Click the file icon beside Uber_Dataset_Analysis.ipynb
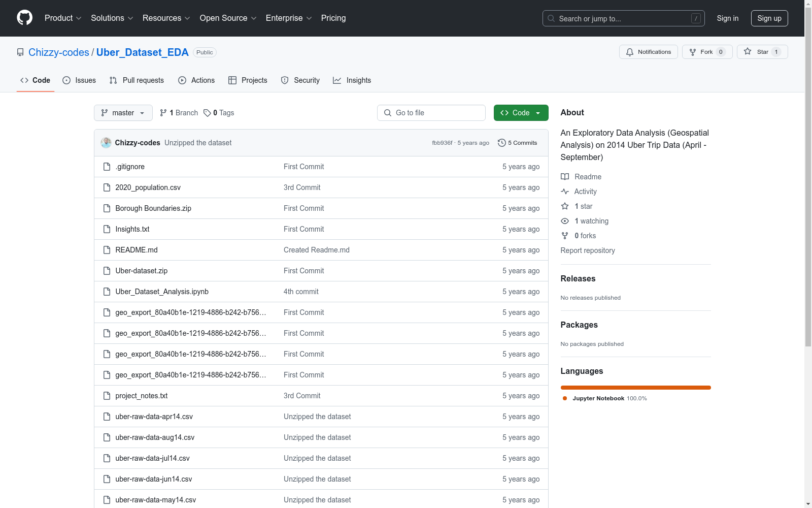Screen dimensions: 812x508 coord(107,292)
